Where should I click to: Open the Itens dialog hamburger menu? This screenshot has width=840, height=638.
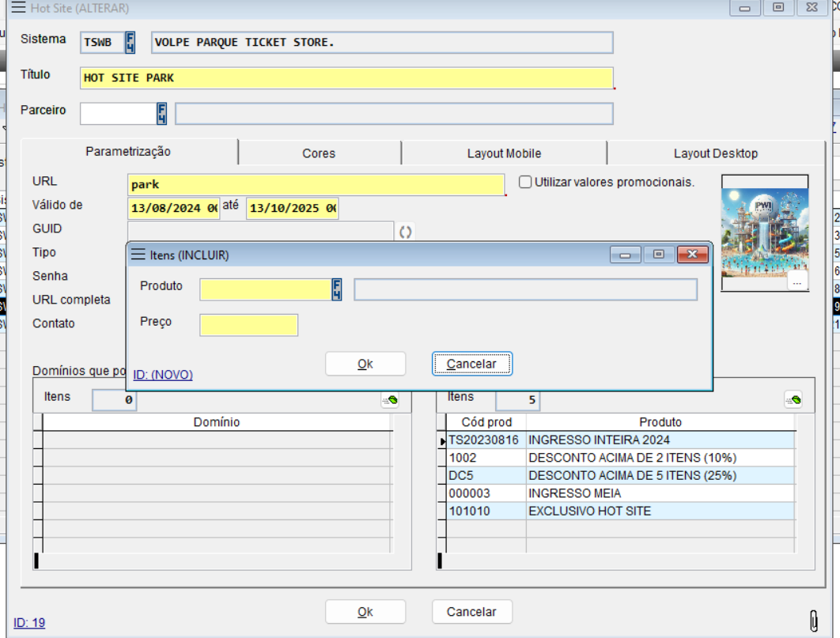point(138,255)
